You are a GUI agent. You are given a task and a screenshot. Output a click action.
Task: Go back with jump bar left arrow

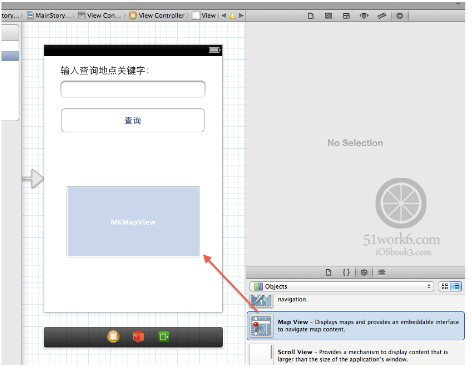pyautogui.click(x=224, y=16)
